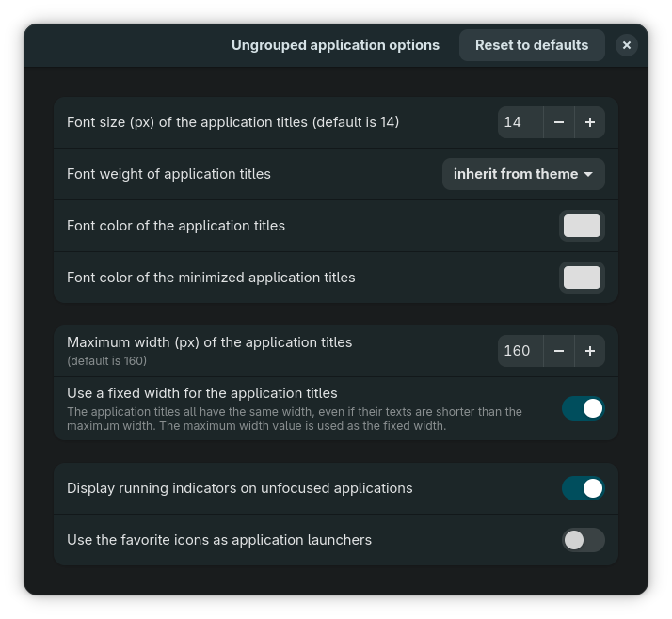Viewport: 672px width, 619px height.
Task: Click the 'Font color of the minimized application titles' label
Action: (x=211, y=278)
